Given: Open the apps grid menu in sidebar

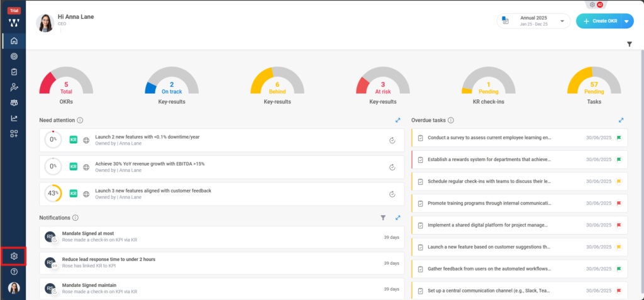Looking at the screenshot, I should 14,133.
